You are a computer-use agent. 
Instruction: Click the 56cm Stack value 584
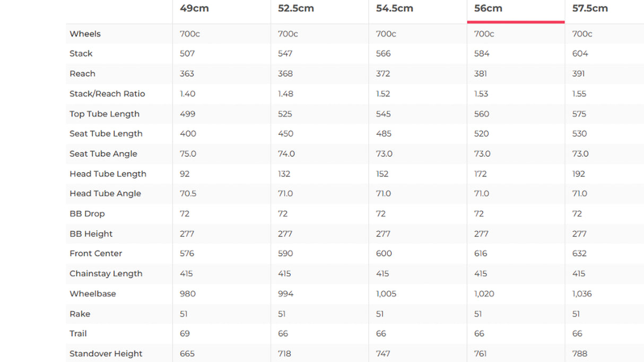[482, 54]
